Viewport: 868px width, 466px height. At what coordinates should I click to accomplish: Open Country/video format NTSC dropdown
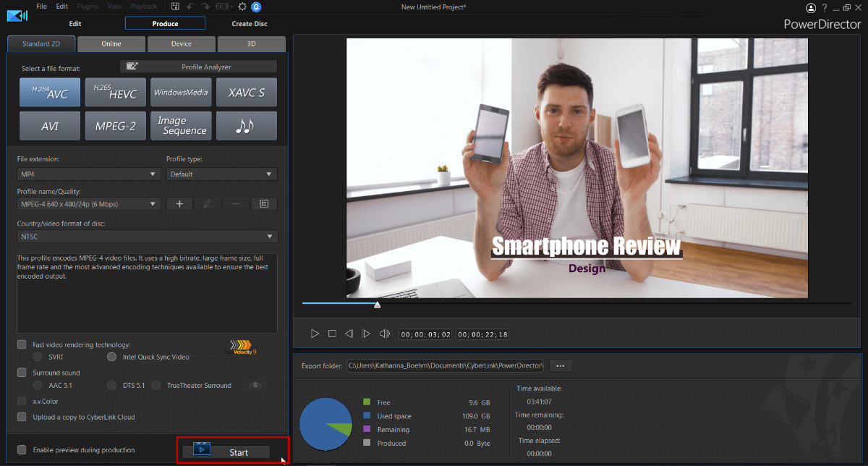tap(147, 237)
